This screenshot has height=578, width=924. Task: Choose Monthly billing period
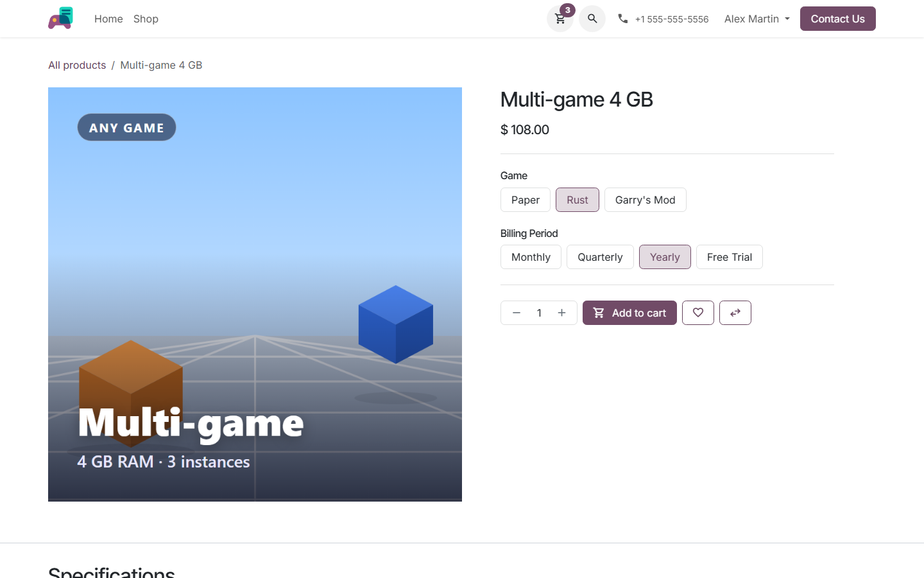pyautogui.click(x=531, y=257)
